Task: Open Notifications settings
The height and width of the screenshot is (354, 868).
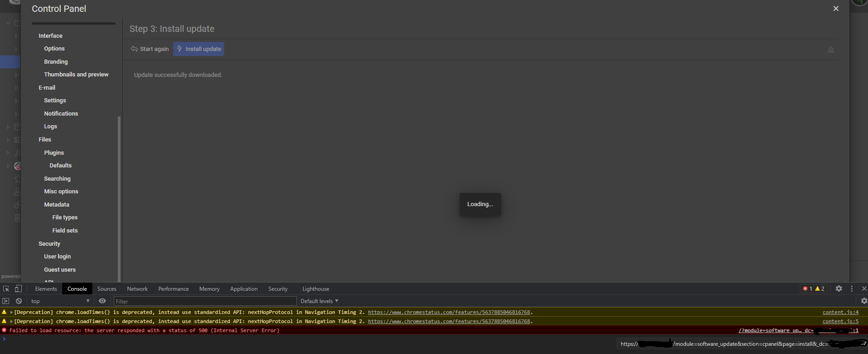Action: point(61,114)
